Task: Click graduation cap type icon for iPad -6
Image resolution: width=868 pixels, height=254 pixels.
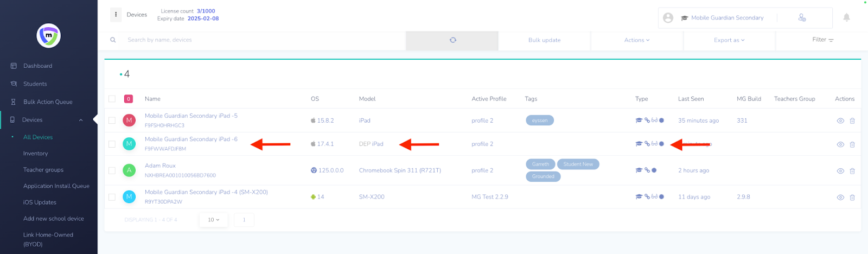Action: (x=639, y=144)
